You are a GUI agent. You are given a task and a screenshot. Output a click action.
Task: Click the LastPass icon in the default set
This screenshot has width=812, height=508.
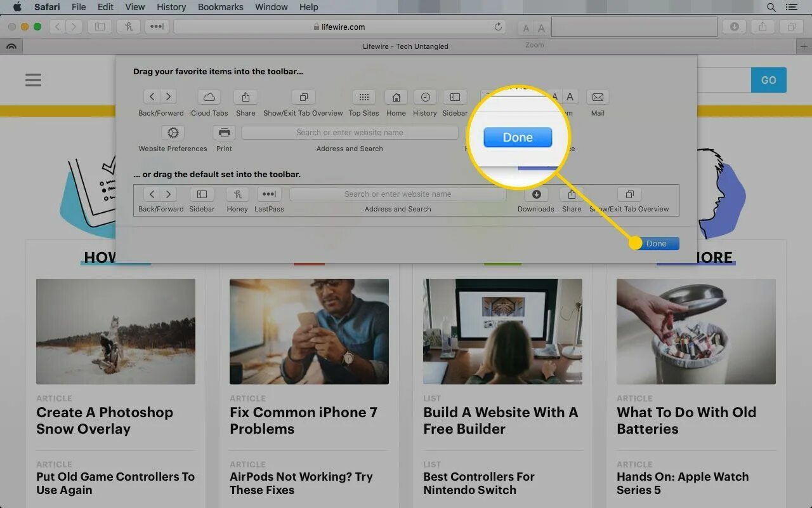click(x=269, y=194)
